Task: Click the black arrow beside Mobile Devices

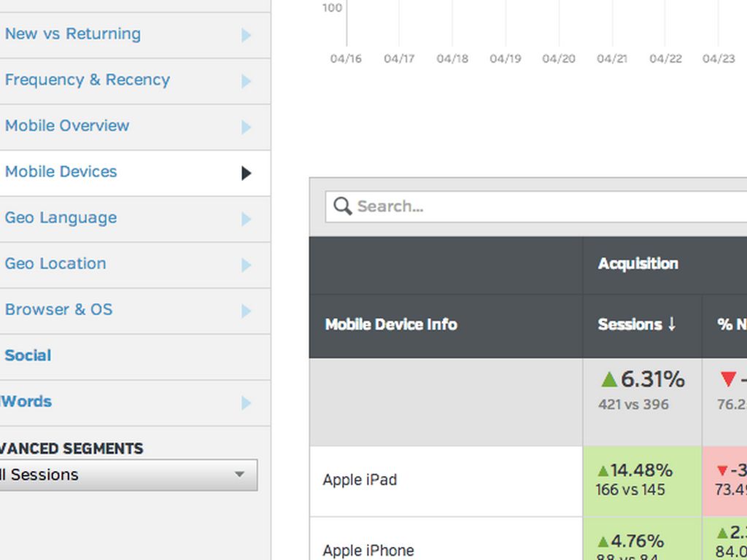Action: 246,173
